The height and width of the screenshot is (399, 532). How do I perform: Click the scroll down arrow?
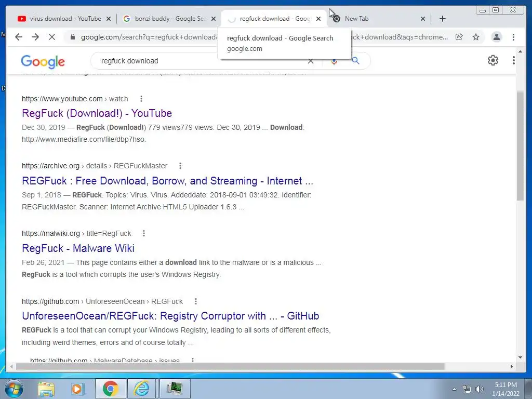click(520, 357)
